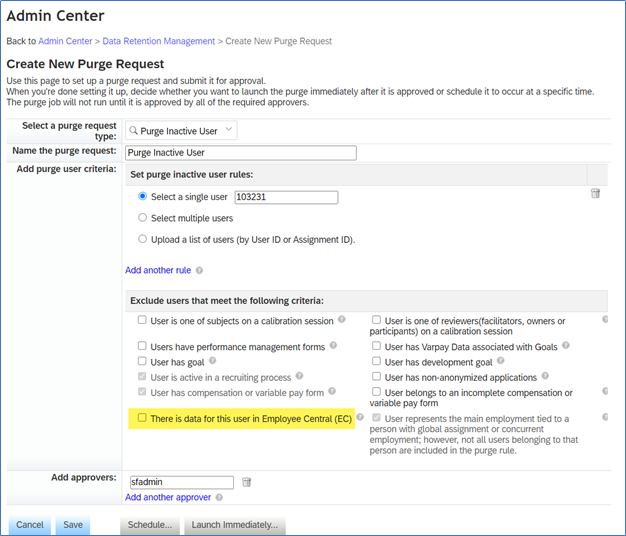Image resolution: width=626 pixels, height=536 pixels.
Task: Toggle User has compensation or variable pay form checkbox
Action: coord(142,392)
